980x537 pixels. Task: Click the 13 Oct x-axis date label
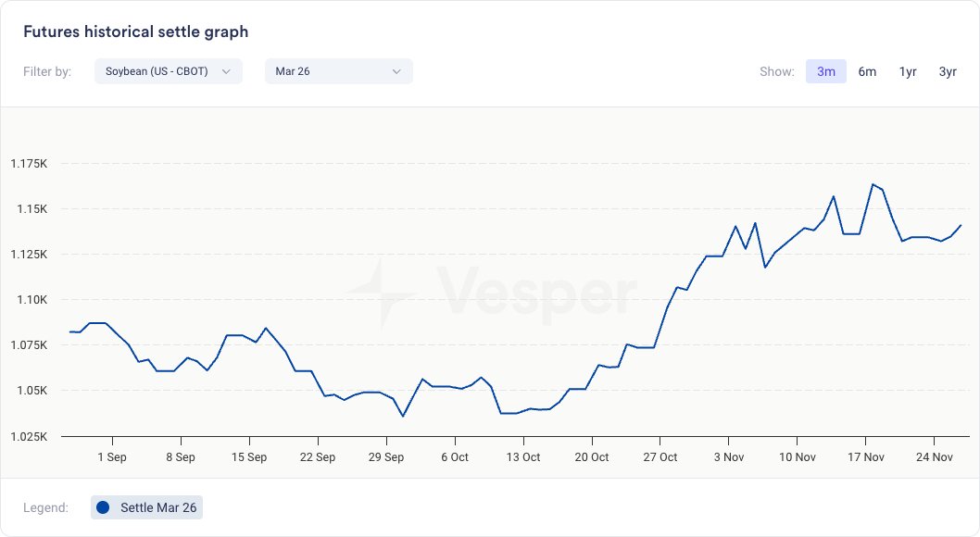coord(523,457)
